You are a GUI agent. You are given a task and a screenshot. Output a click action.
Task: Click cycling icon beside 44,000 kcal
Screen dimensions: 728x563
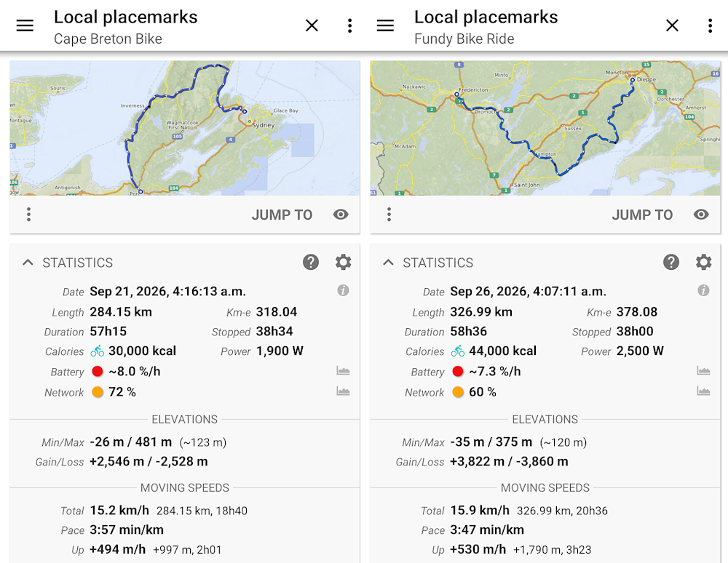[x=457, y=351]
